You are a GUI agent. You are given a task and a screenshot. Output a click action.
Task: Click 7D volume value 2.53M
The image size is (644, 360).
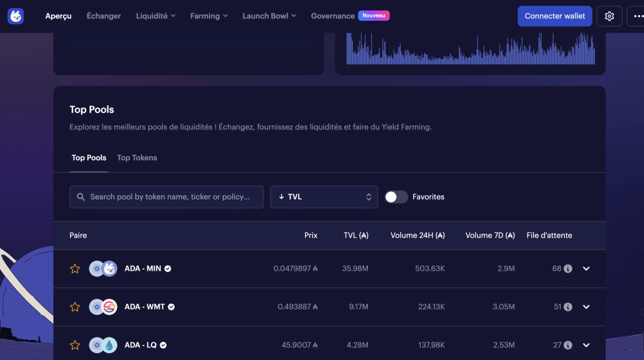click(x=504, y=345)
